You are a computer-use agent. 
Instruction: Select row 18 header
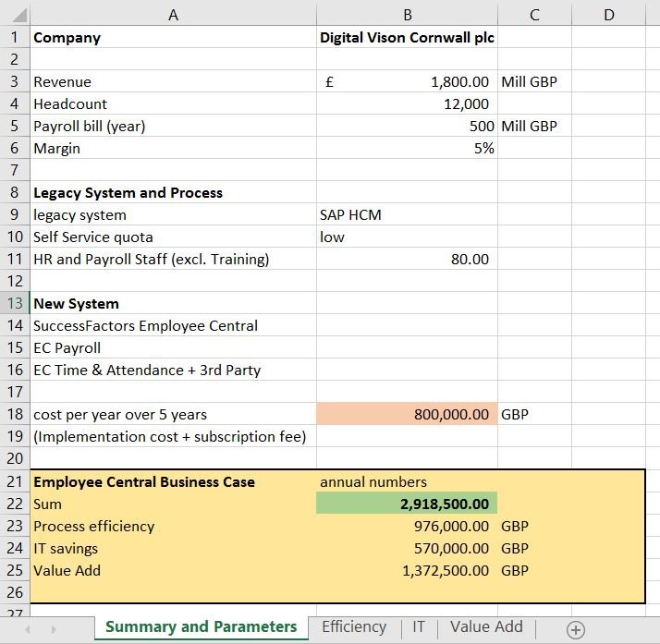click(15, 414)
